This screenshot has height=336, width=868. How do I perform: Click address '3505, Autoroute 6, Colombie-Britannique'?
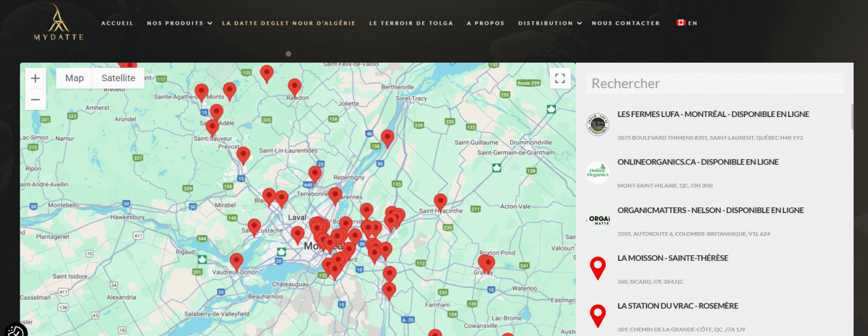tap(693, 234)
